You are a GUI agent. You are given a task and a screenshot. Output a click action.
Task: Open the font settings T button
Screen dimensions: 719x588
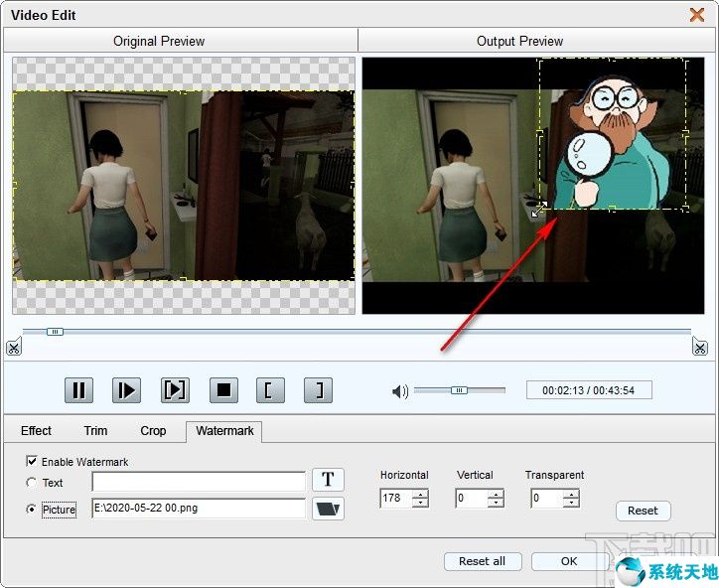[328, 480]
